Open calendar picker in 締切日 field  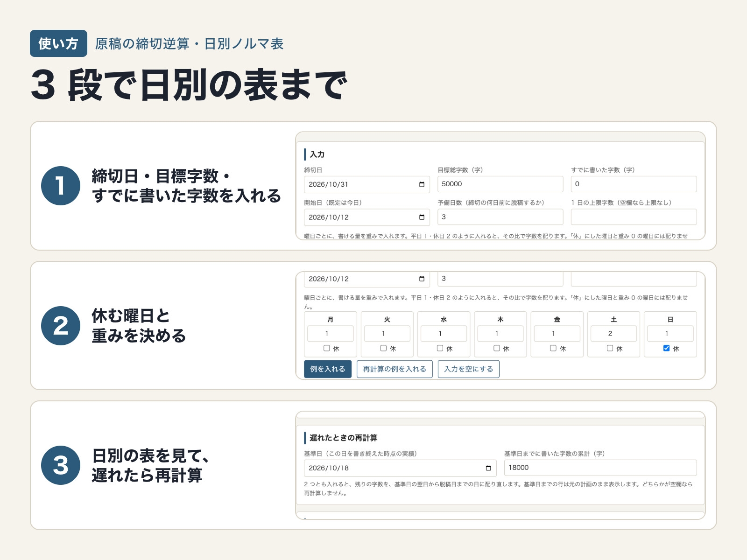(x=422, y=184)
